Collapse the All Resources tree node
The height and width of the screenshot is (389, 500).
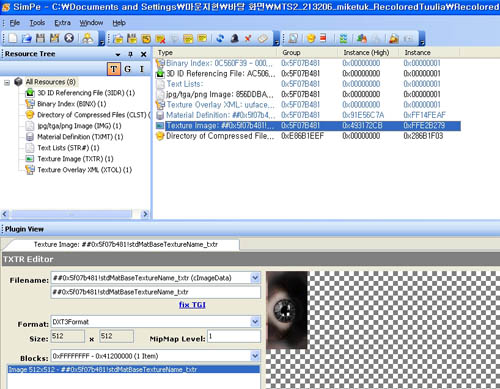[x=7, y=82]
